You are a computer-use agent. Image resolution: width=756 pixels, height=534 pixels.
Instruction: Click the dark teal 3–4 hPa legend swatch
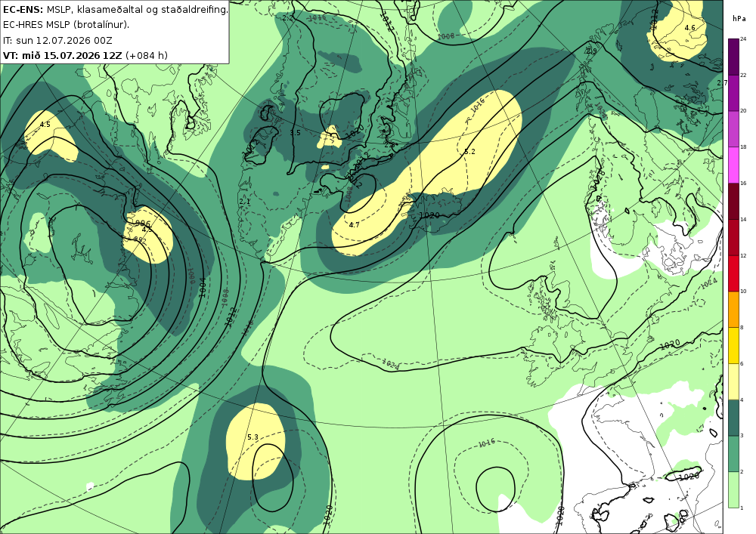733,417
